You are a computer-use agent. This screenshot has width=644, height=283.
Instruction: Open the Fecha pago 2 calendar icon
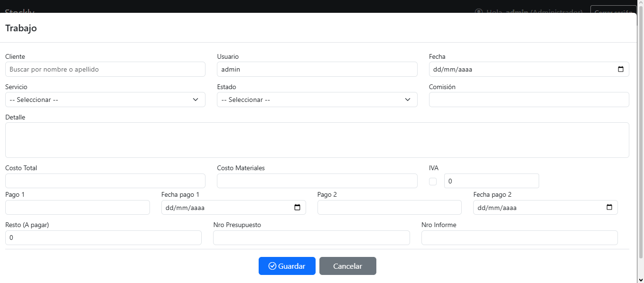[x=609, y=208]
